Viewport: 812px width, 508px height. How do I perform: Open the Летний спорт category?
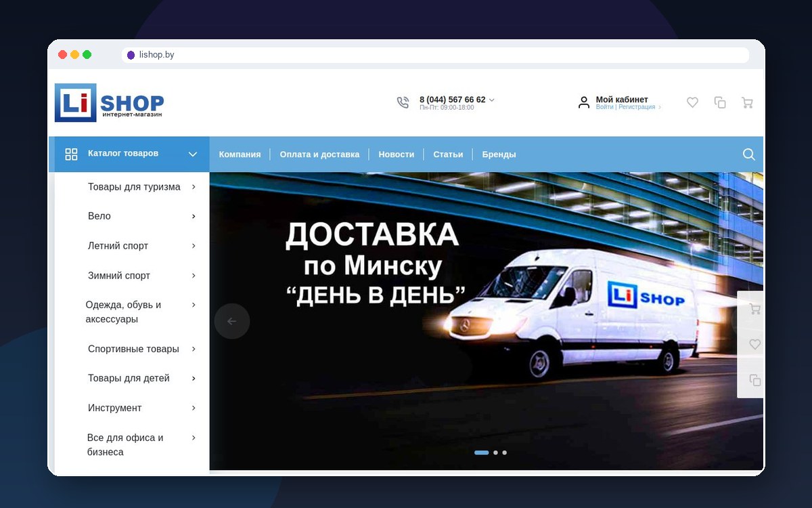point(118,246)
